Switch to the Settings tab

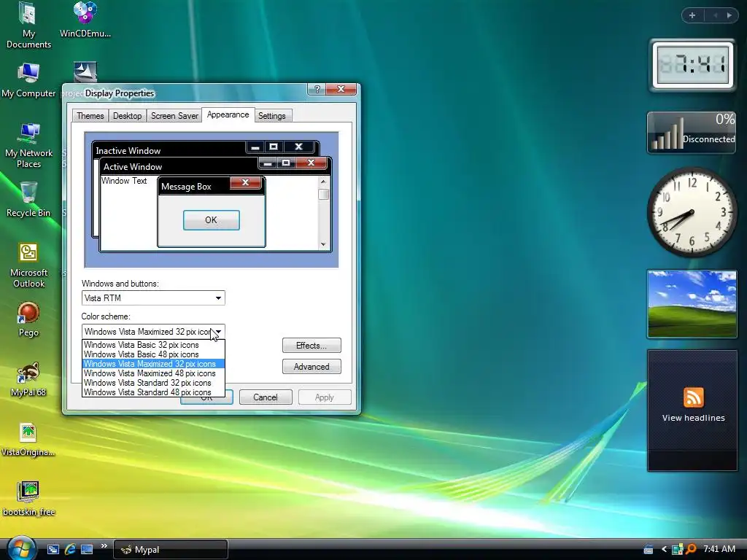(x=271, y=116)
